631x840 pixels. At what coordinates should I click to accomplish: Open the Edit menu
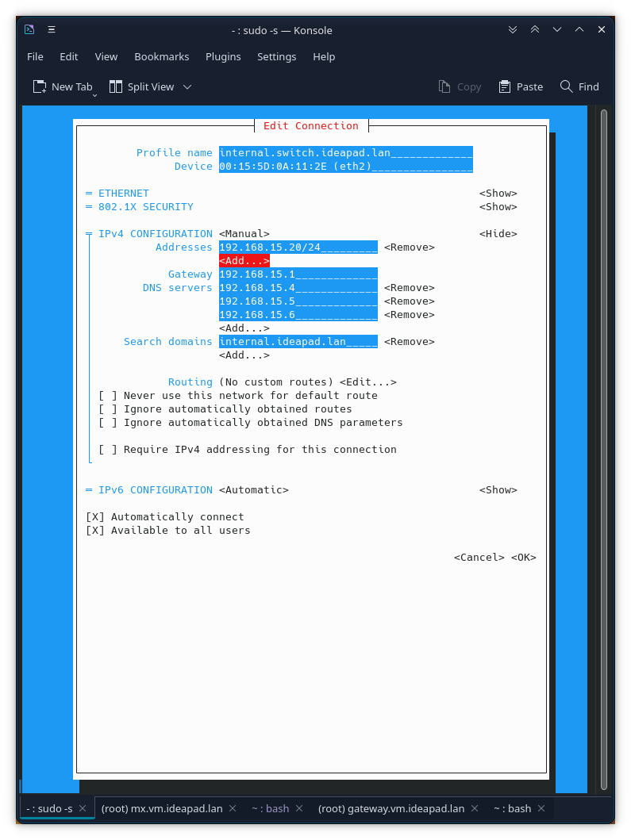(x=68, y=57)
